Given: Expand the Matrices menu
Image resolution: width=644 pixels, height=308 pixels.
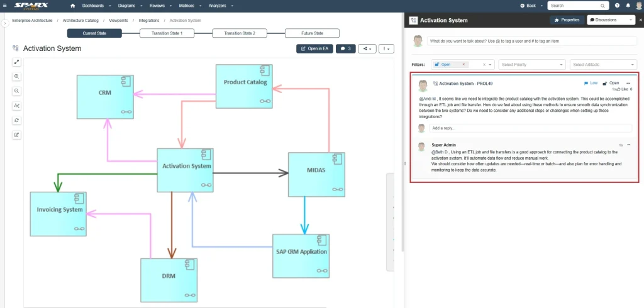Looking at the screenshot, I should coord(191,6).
